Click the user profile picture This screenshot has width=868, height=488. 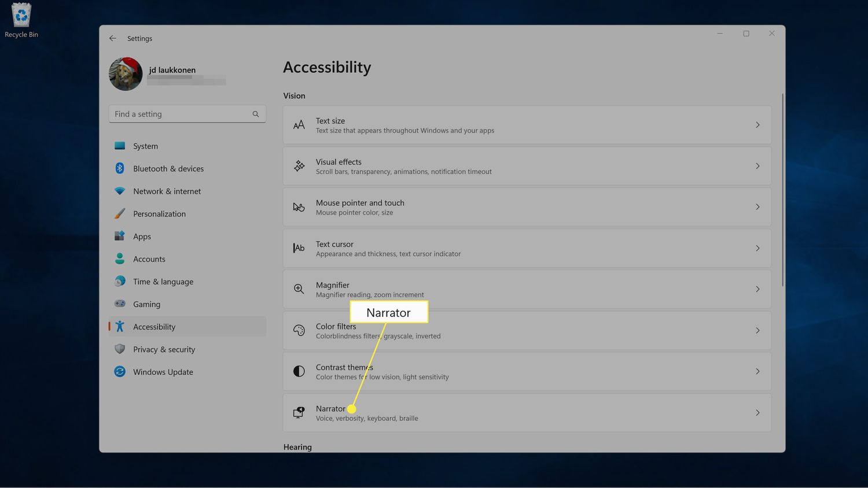click(126, 74)
